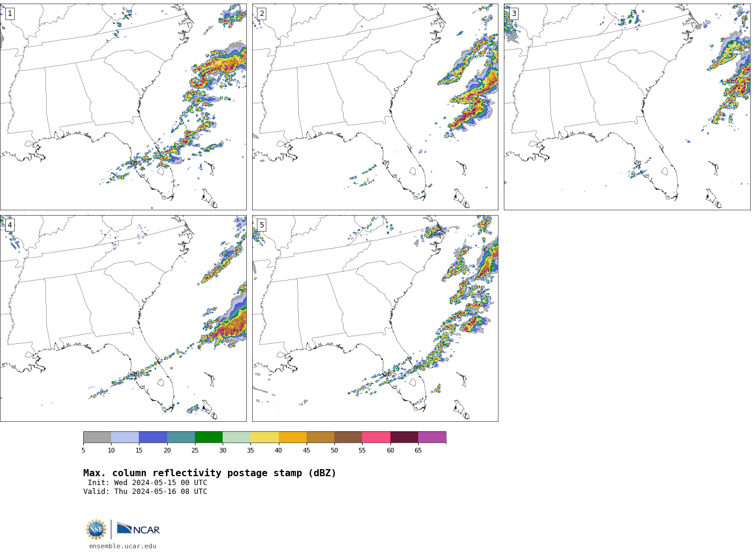Click the tan 45-50 dBZ swatch
Image resolution: width=756 pixels, height=553 pixels.
pyautogui.click(x=320, y=437)
